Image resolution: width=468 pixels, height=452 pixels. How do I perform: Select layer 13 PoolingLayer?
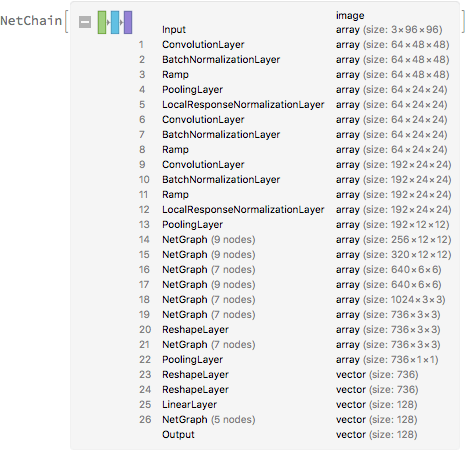(x=192, y=225)
